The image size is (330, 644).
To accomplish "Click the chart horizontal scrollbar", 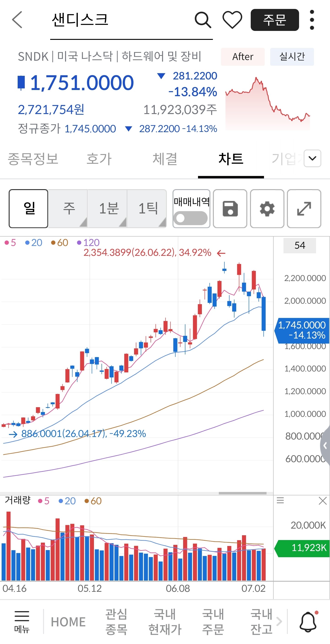I will click(x=242, y=493).
